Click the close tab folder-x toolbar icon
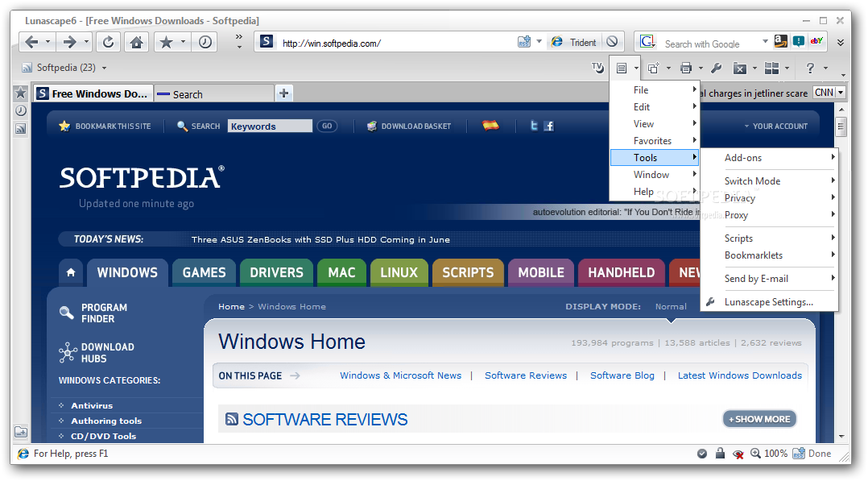The height and width of the screenshot is (481, 868). tap(739, 68)
